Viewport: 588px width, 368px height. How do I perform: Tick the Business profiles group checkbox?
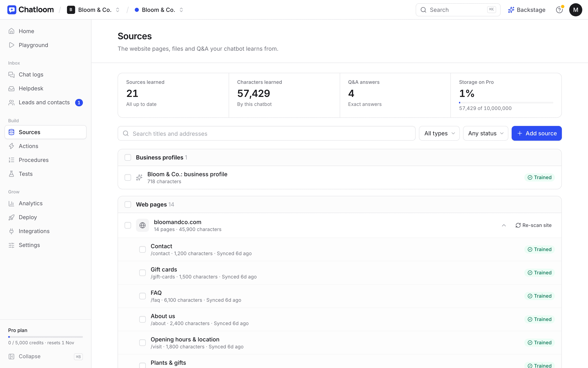[x=128, y=157]
